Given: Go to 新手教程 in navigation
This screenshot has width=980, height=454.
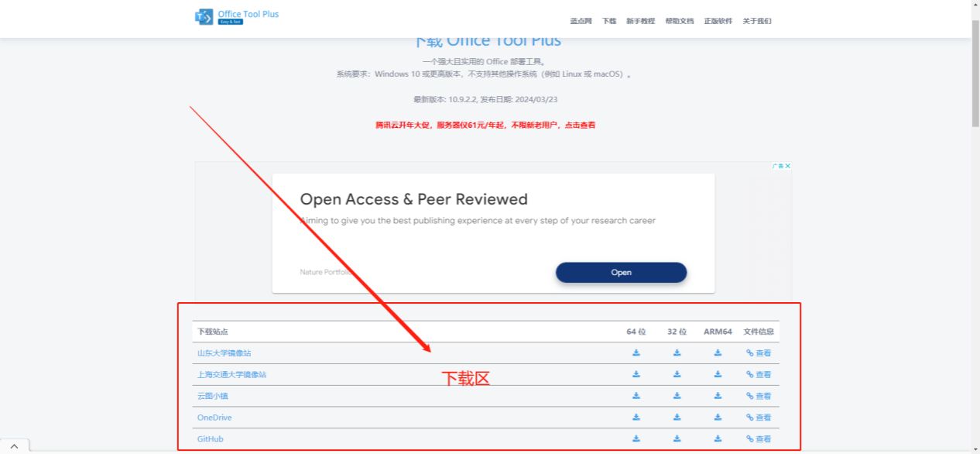Looking at the screenshot, I should click(640, 21).
